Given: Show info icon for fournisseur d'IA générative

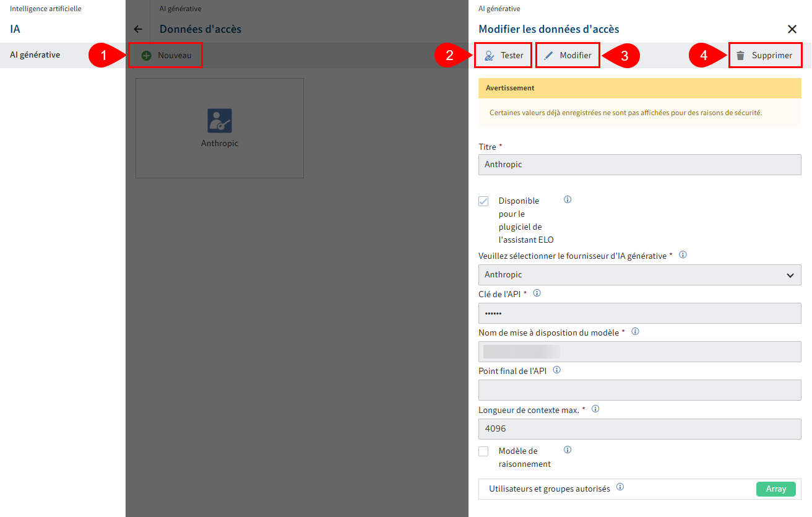Looking at the screenshot, I should (x=683, y=255).
